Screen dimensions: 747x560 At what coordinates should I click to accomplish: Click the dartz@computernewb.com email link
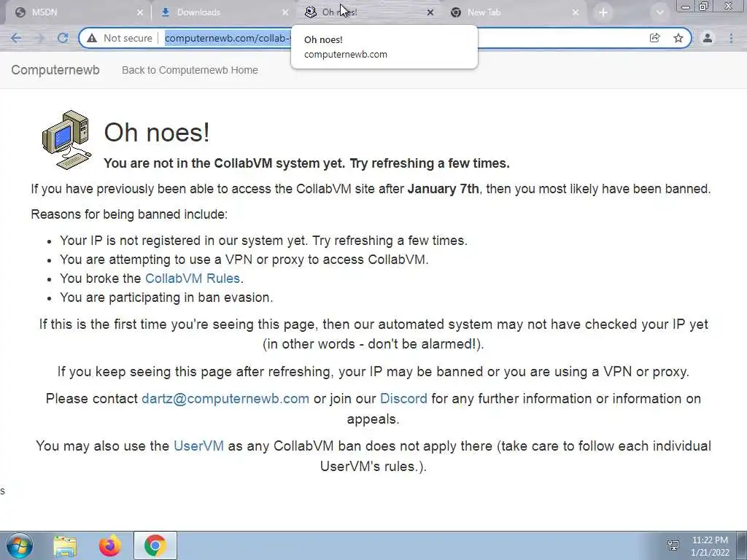225,399
